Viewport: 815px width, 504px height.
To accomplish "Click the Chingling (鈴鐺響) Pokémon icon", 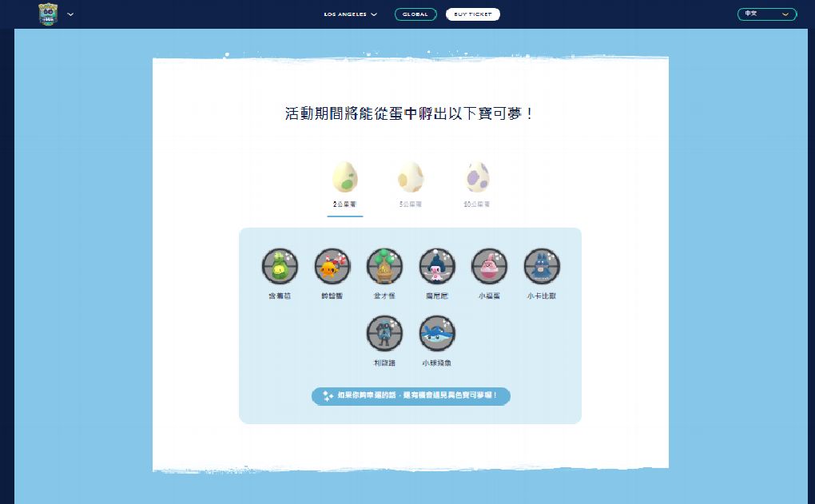I will tap(332, 266).
